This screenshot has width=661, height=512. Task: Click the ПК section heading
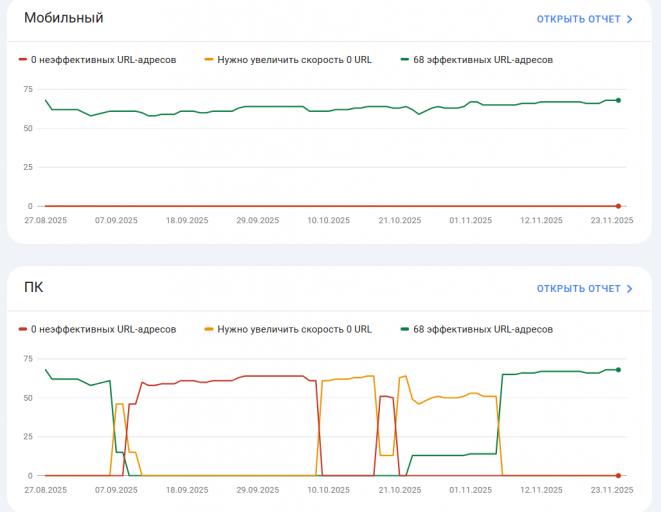click(34, 288)
